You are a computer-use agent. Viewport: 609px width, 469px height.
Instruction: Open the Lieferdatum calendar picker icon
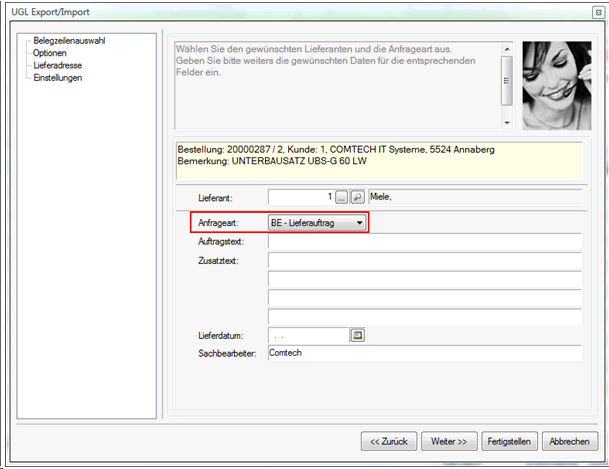click(x=359, y=335)
